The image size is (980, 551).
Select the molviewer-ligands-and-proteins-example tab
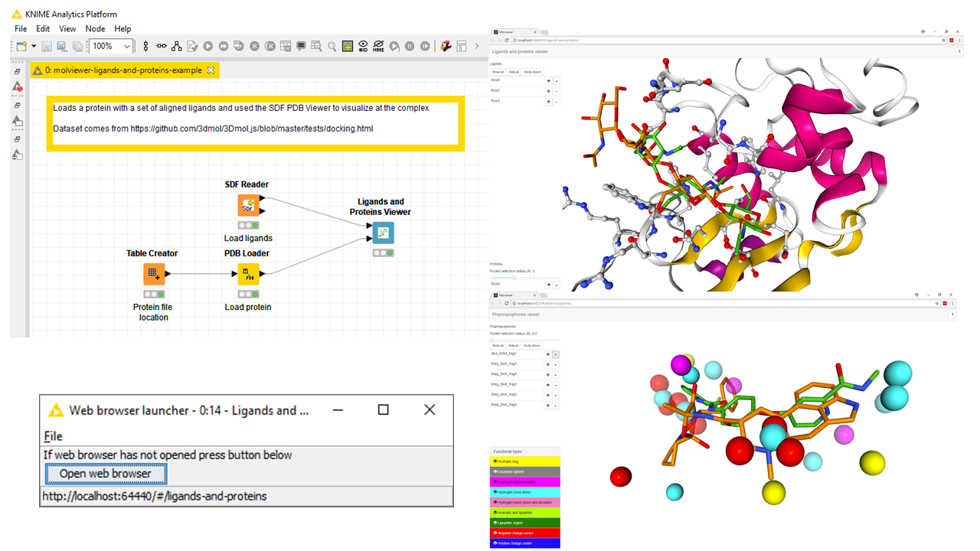122,70
